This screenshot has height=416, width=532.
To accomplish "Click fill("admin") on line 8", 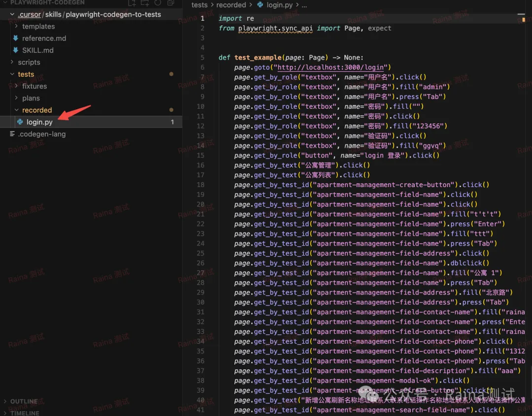I will pyautogui.click(x=425, y=87).
